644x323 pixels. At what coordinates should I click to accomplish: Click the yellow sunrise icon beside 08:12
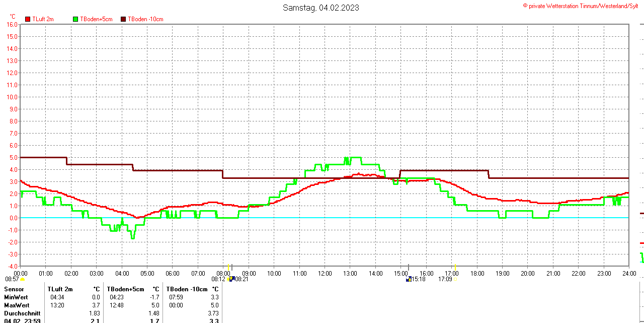pyautogui.click(x=229, y=279)
